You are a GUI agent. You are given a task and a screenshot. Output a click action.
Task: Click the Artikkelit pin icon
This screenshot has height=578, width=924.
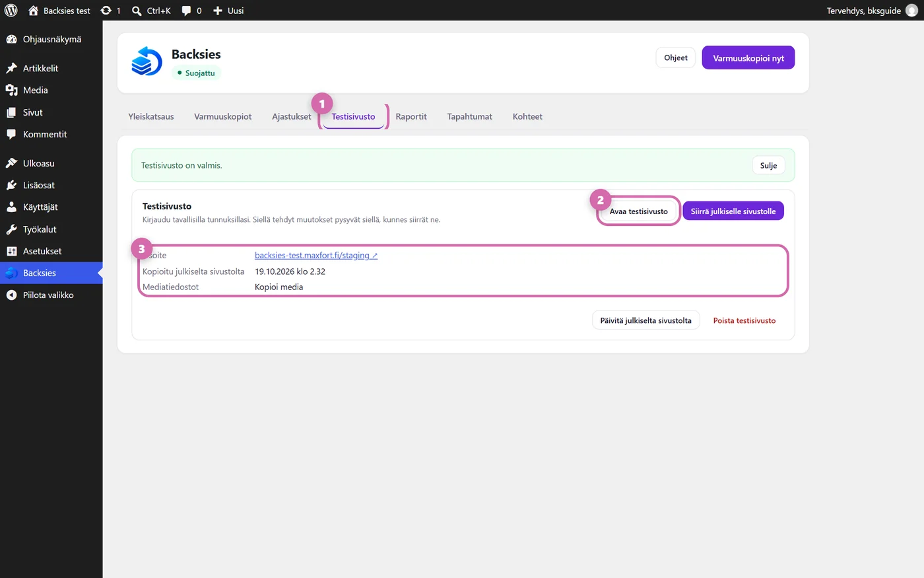[x=11, y=68]
